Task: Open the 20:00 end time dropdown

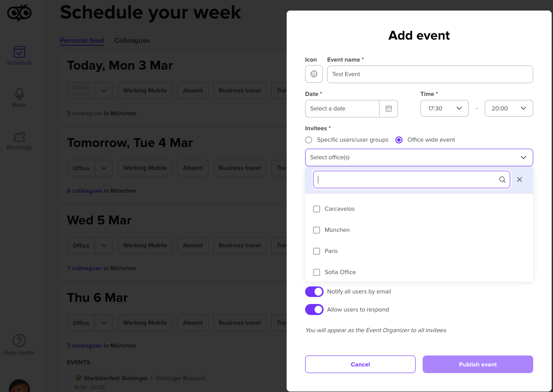Action: pyautogui.click(x=509, y=108)
